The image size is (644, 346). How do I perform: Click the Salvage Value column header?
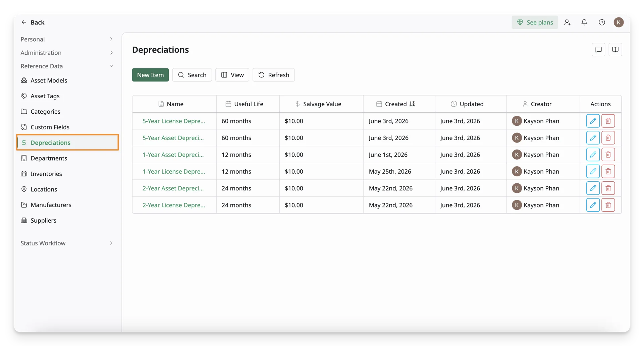[x=321, y=104]
